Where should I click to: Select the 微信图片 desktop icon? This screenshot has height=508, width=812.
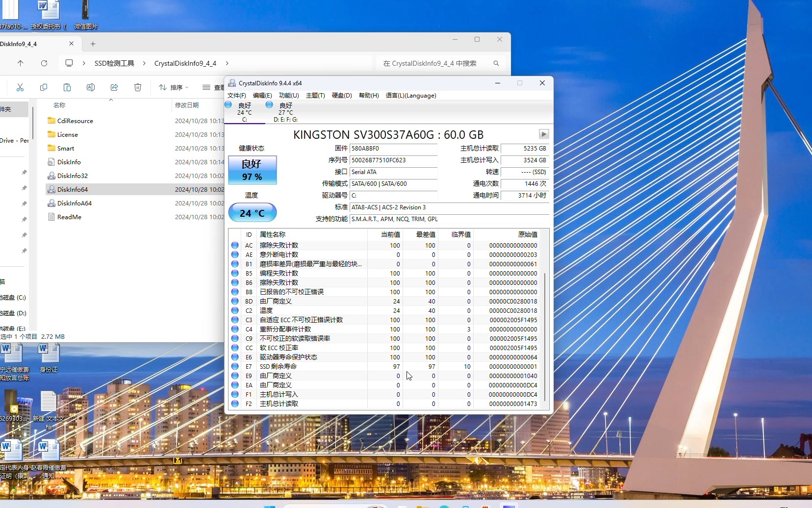pos(85,15)
